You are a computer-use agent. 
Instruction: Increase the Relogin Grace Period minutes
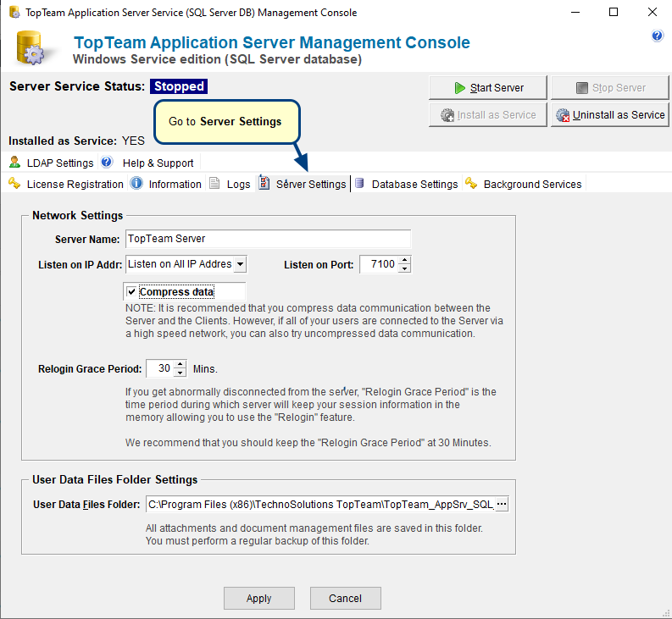click(x=180, y=364)
